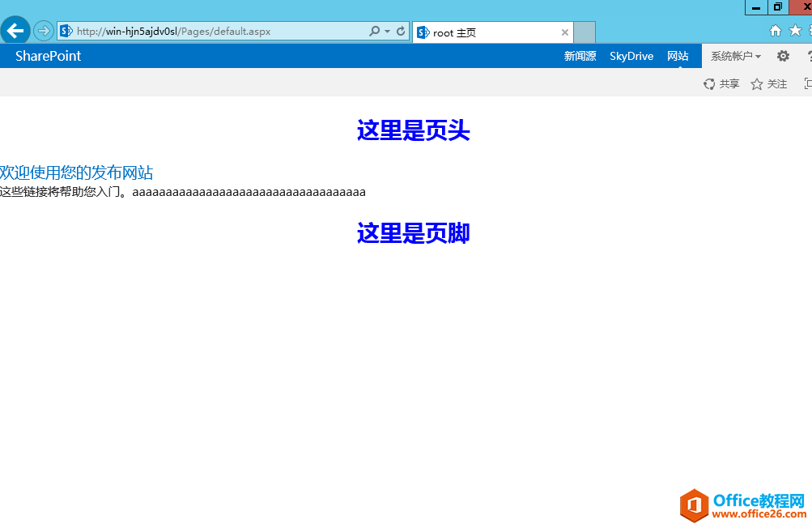Open the 新闻源 newsfeed link

click(580, 56)
